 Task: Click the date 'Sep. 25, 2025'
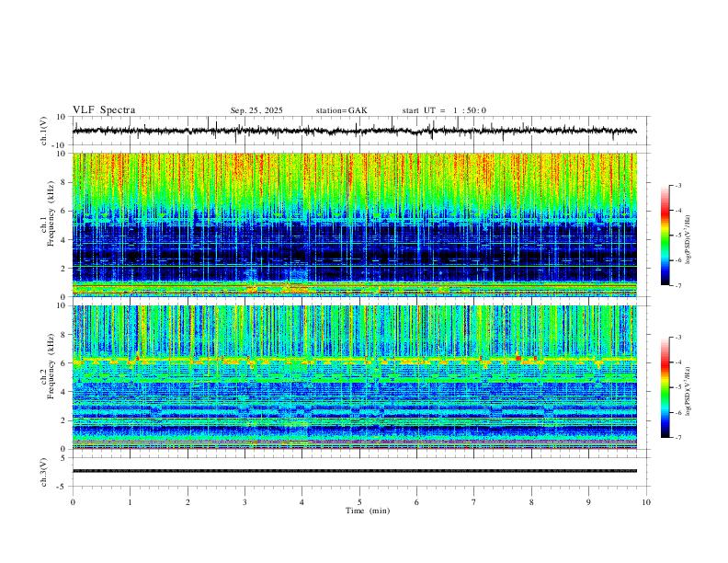click(x=256, y=110)
